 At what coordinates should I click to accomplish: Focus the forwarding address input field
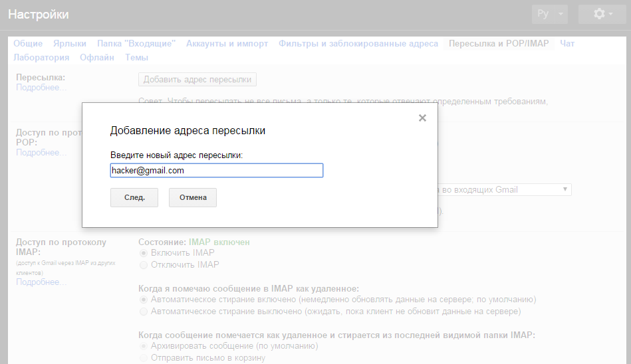217,170
